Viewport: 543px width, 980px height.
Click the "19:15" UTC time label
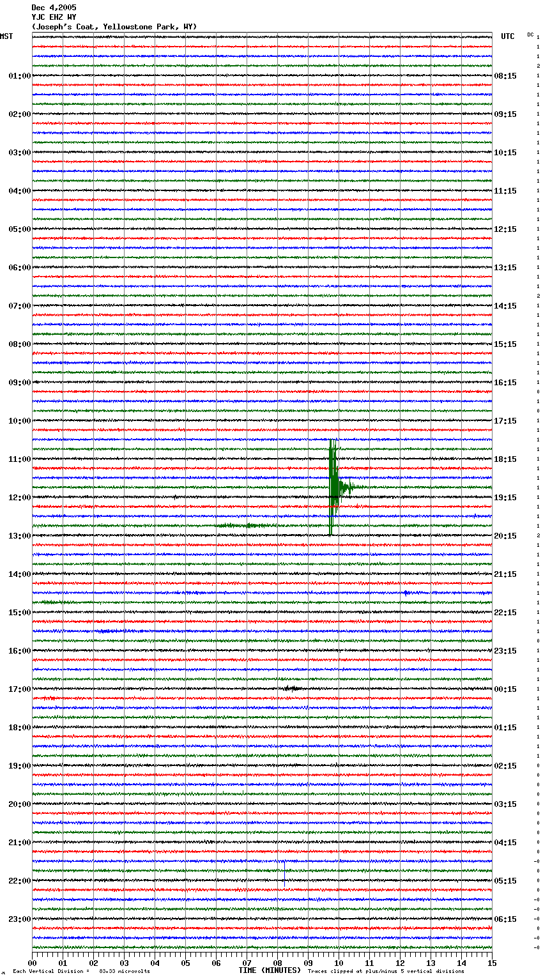click(505, 498)
